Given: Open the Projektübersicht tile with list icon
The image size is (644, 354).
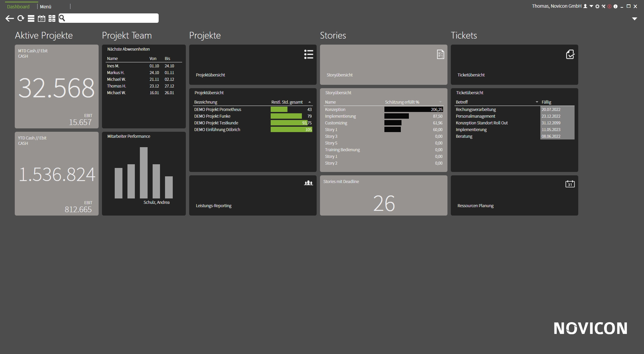Looking at the screenshot, I should click(253, 65).
